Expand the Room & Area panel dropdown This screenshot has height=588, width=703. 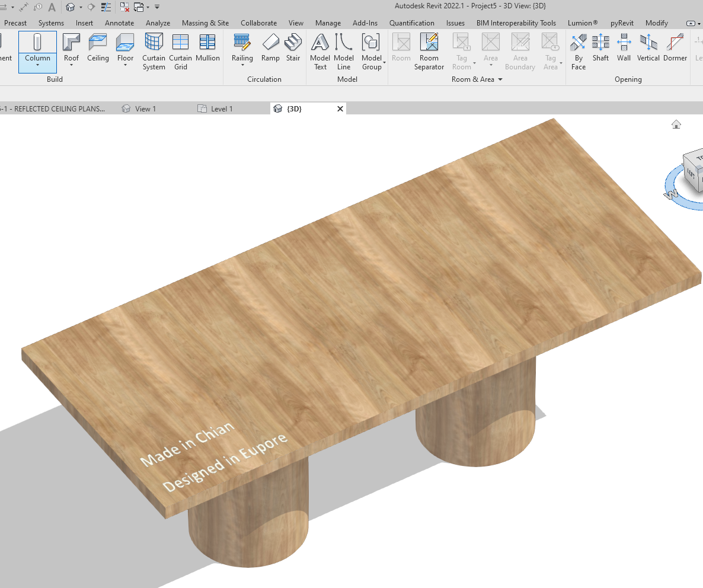point(500,79)
